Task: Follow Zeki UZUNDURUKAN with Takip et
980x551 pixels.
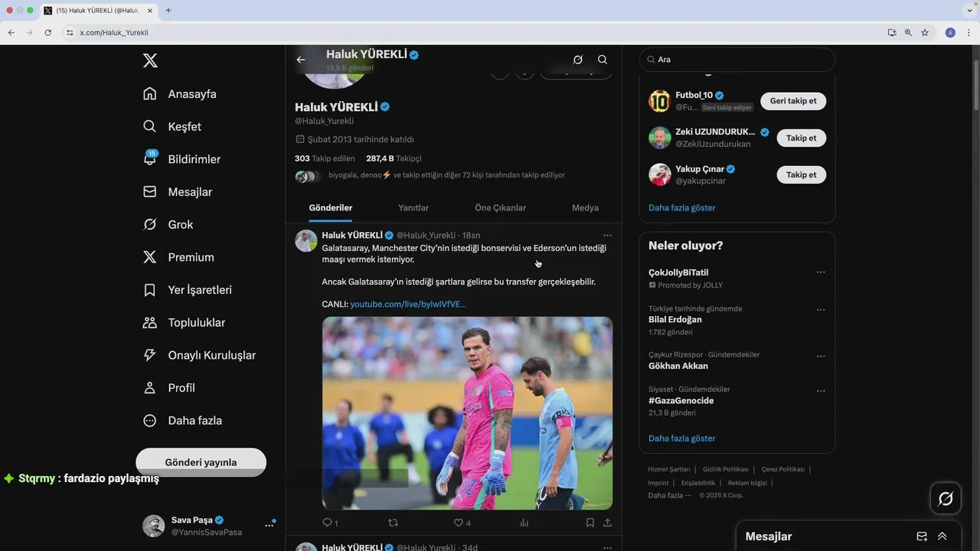Action: [801, 139]
